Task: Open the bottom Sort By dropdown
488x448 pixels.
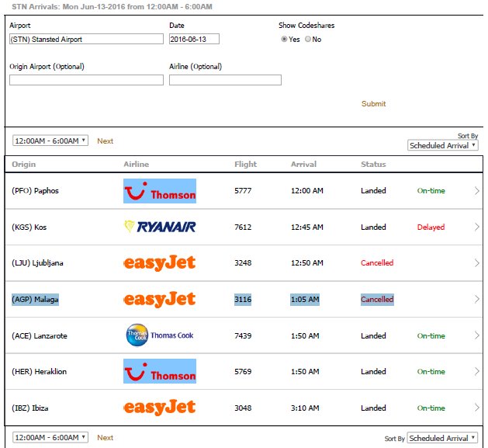Action: coord(442,438)
